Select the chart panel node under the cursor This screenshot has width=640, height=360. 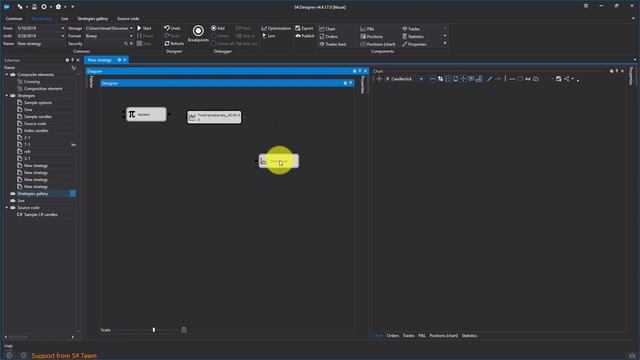pyautogui.click(x=279, y=161)
